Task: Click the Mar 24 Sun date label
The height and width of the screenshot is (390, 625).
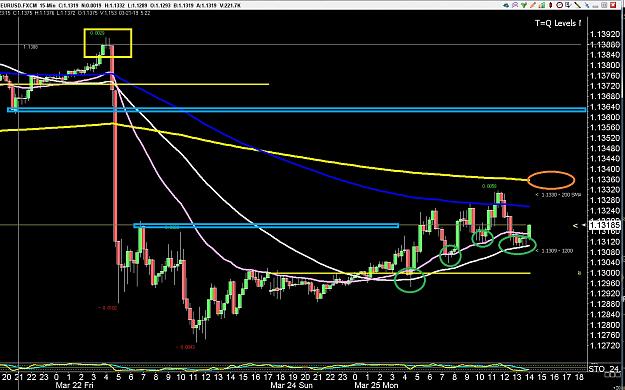Action: (x=291, y=385)
